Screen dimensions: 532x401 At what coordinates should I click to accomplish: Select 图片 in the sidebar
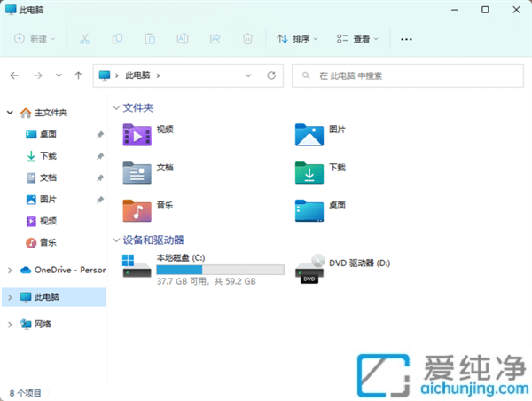48,200
